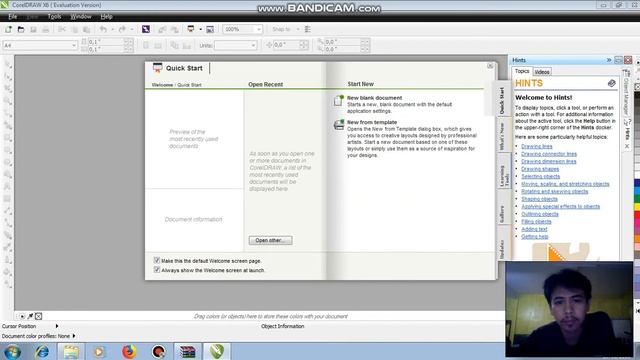The image size is (640, 360).
Task: Switch to the Videos tab in Hints
Action: (x=542, y=72)
